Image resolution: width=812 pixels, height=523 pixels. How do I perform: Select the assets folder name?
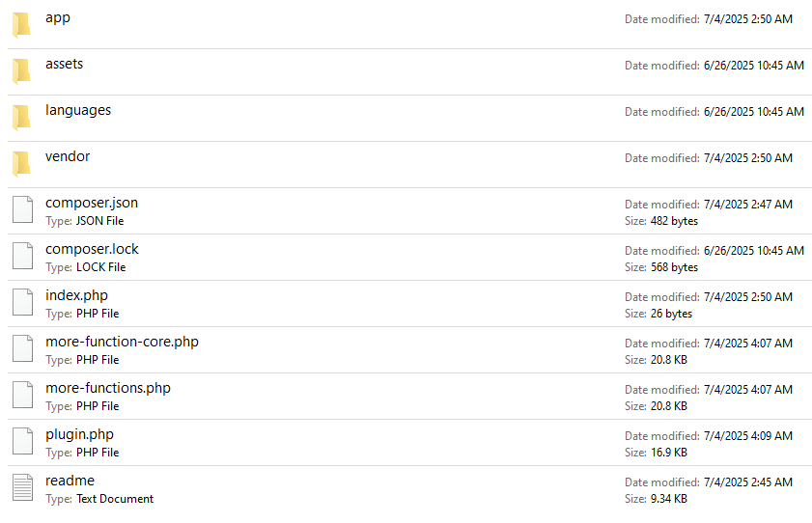[64, 64]
